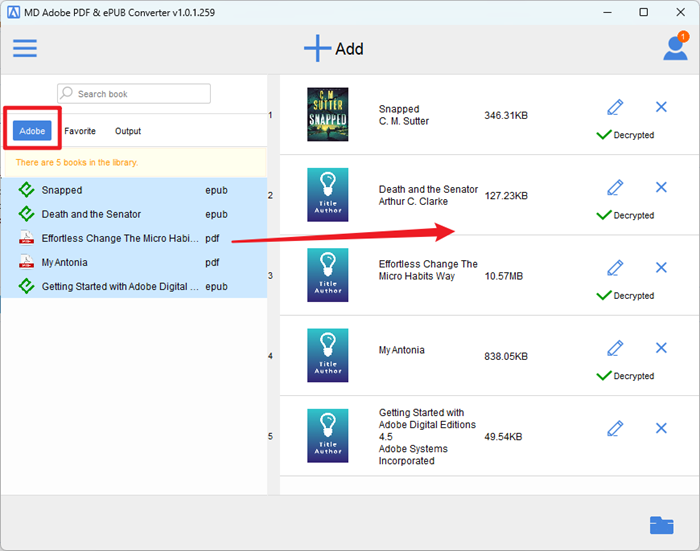
Task: Remove Getting Started with Adobe from list
Action: coord(661,428)
